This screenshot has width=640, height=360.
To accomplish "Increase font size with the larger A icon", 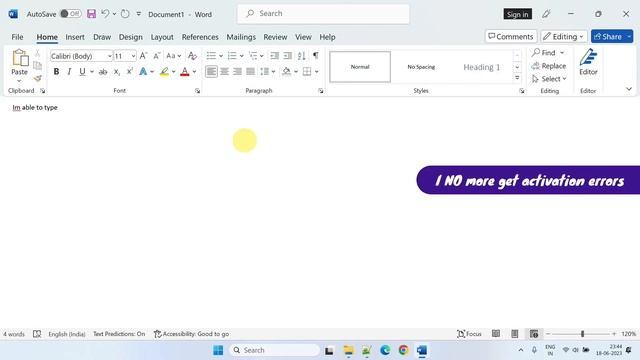I will pos(143,56).
